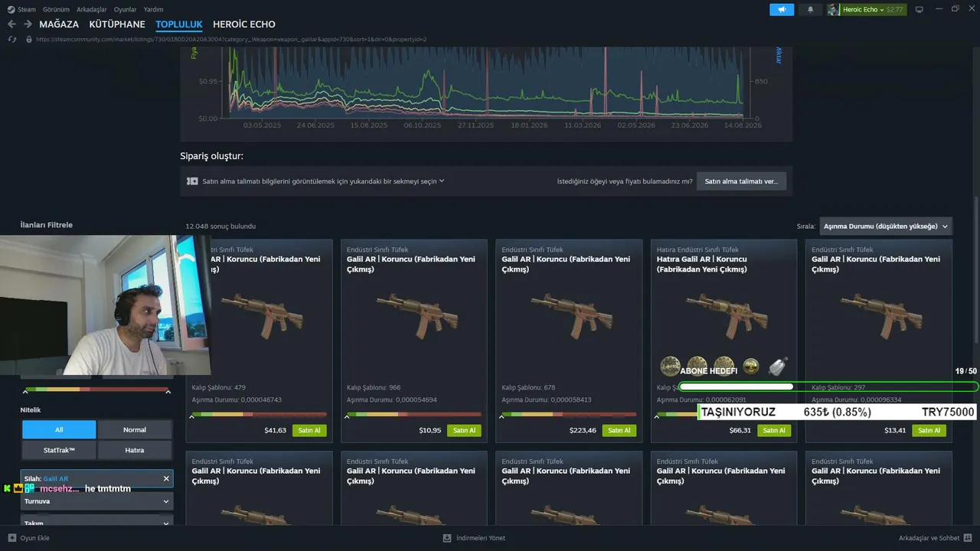Click fourth sticker on Hatıra Galil AR
The height and width of the screenshot is (551, 980).
click(x=751, y=367)
